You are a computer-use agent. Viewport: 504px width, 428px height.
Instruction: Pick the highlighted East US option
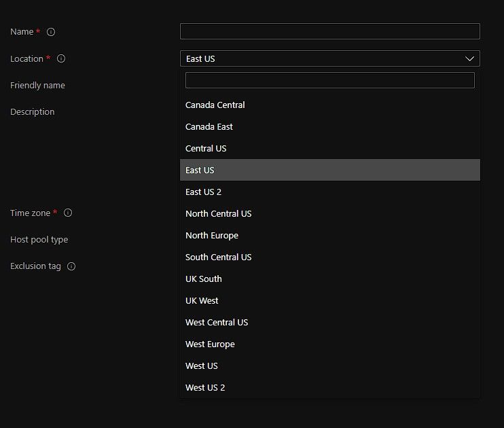(x=200, y=171)
